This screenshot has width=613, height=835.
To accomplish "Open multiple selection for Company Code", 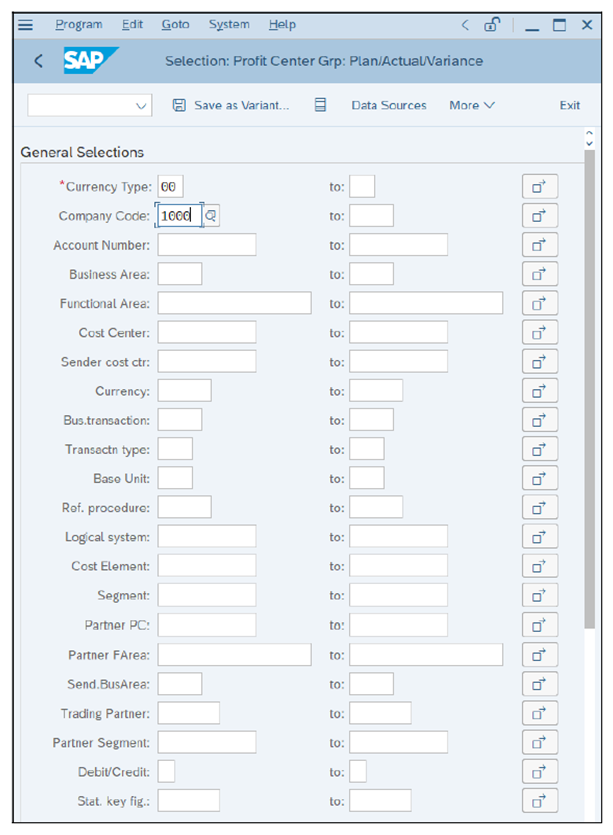I will click(540, 215).
